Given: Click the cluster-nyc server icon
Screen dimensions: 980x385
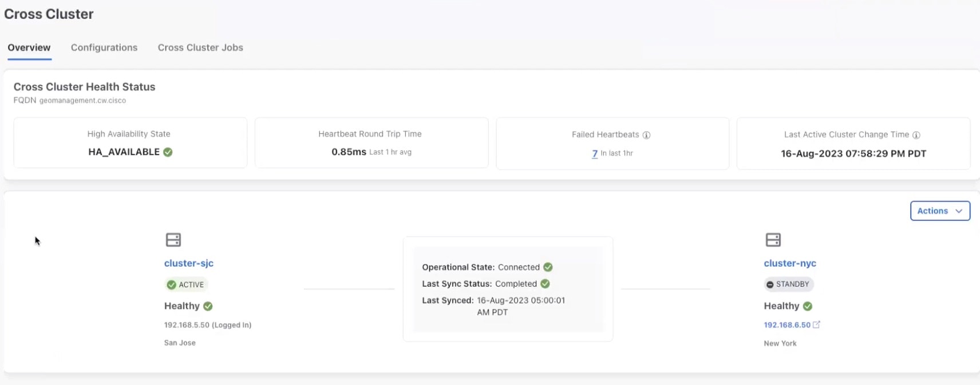Looking at the screenshot, I should click(x=773, y=240).
